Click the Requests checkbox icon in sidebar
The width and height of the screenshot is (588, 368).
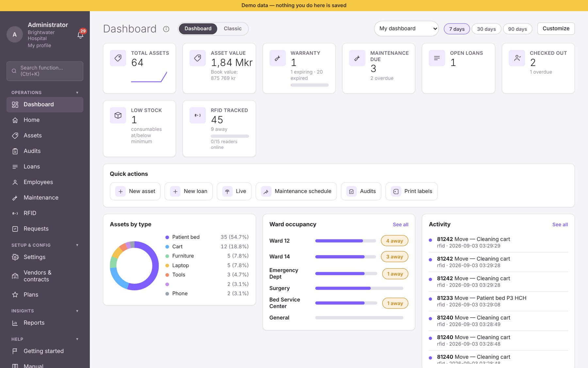(x=15, y=229)
